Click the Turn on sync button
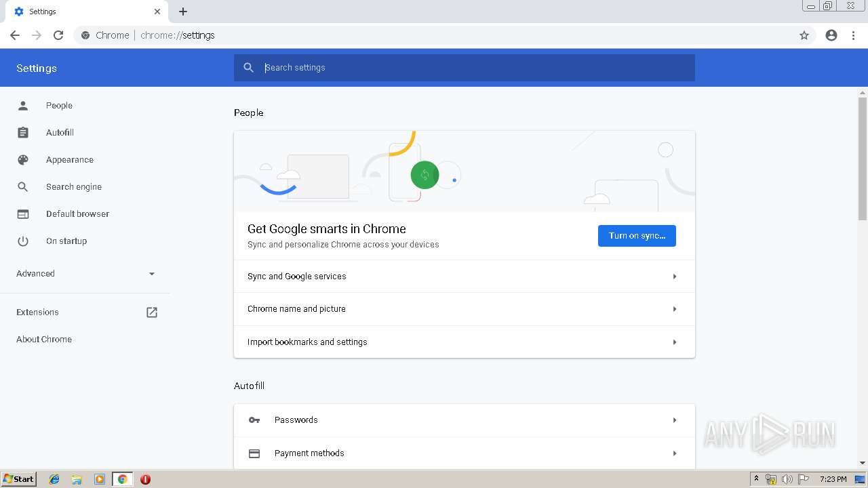 point(637,236)
